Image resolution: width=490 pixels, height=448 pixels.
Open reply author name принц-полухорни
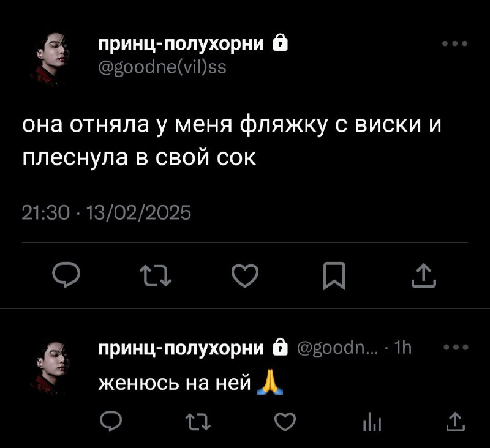(181, 348)
